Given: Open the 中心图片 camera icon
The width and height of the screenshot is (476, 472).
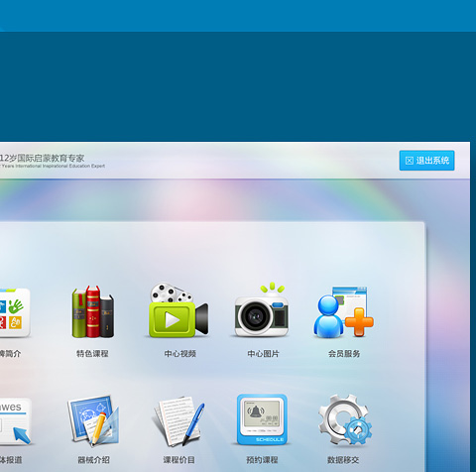Looking at the screenshot, I should [x=262, y=309].
